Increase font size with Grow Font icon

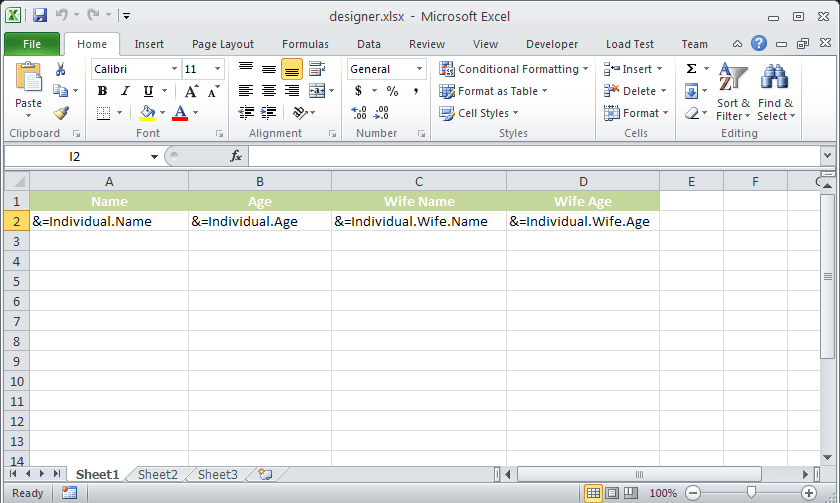[191, 91]
